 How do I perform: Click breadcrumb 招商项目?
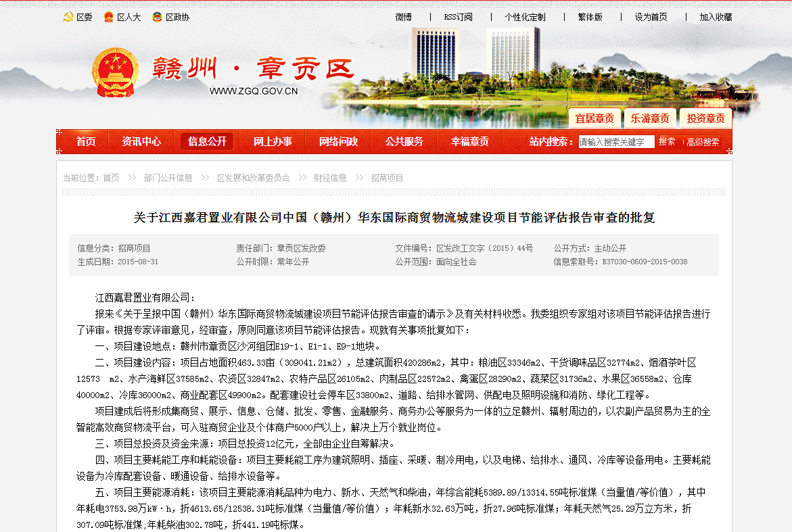[x=388, y=178]
